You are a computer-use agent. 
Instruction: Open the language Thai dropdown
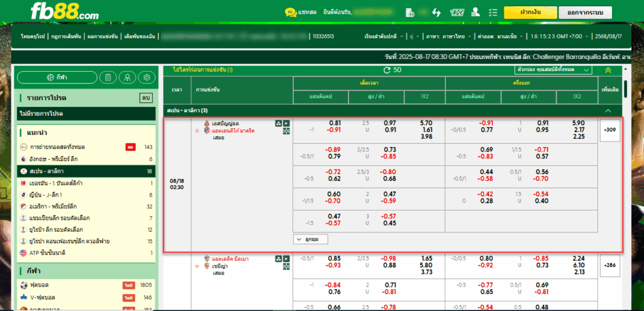click(448, 36)
